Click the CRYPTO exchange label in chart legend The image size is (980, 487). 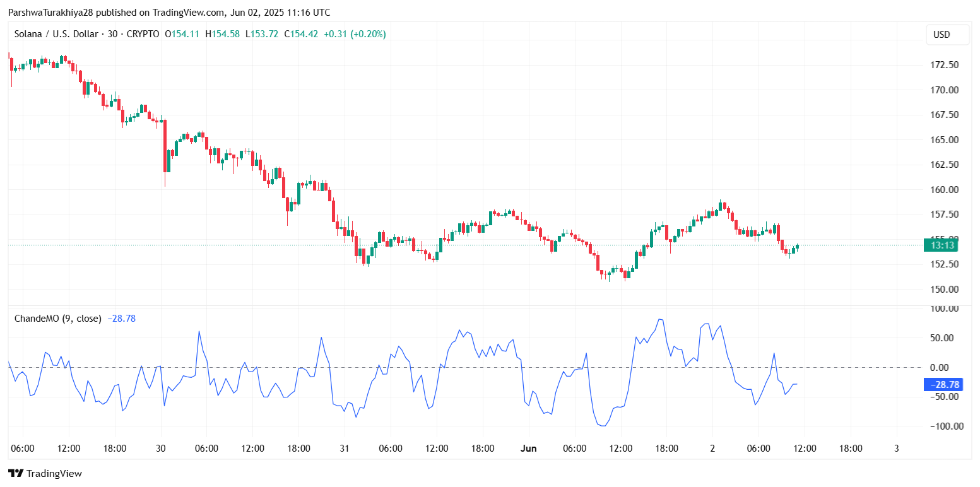(x=143, y=34)
